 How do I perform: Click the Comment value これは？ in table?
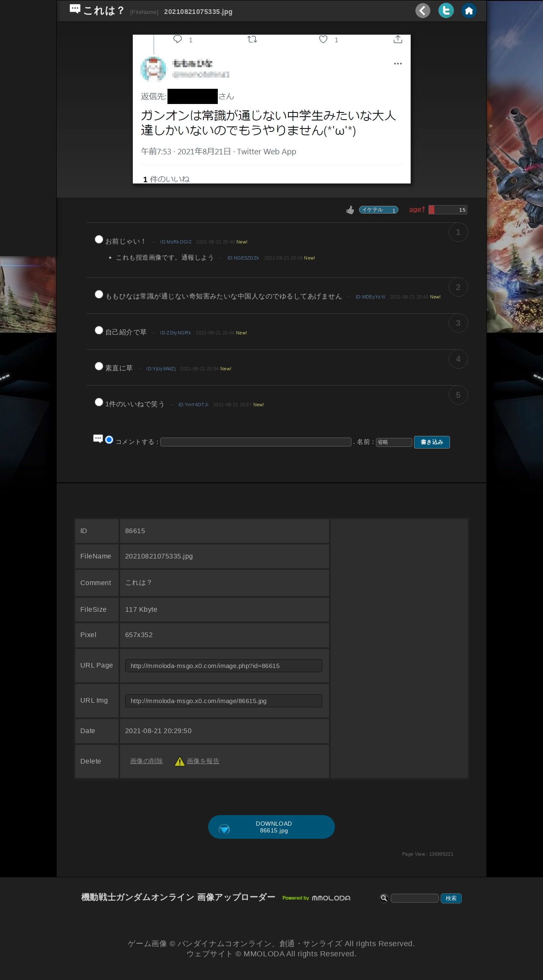coord(138,583)
